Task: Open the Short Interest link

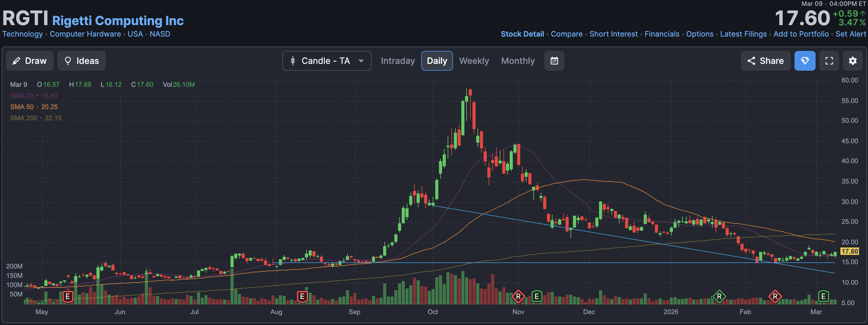Action: (614, 34)
